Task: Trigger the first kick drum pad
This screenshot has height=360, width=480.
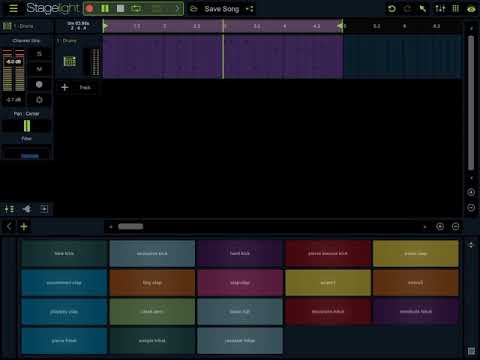Action: coord(64,254)
